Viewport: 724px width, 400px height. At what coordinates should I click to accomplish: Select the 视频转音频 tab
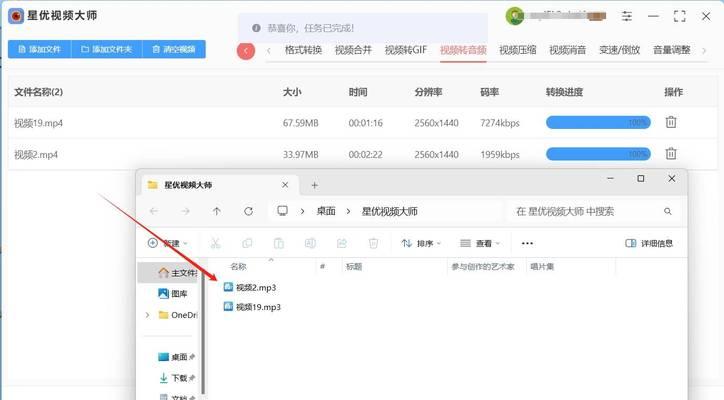pos(463,50)
